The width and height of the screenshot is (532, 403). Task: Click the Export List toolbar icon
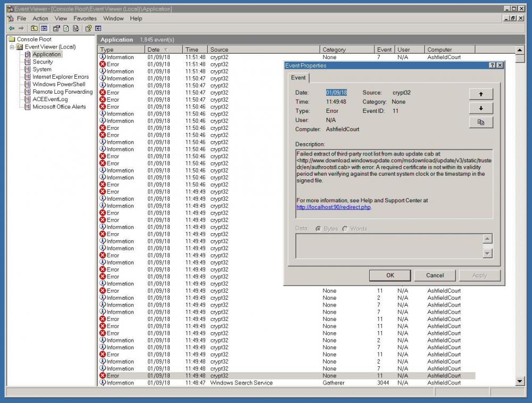[x=77, y=28]
